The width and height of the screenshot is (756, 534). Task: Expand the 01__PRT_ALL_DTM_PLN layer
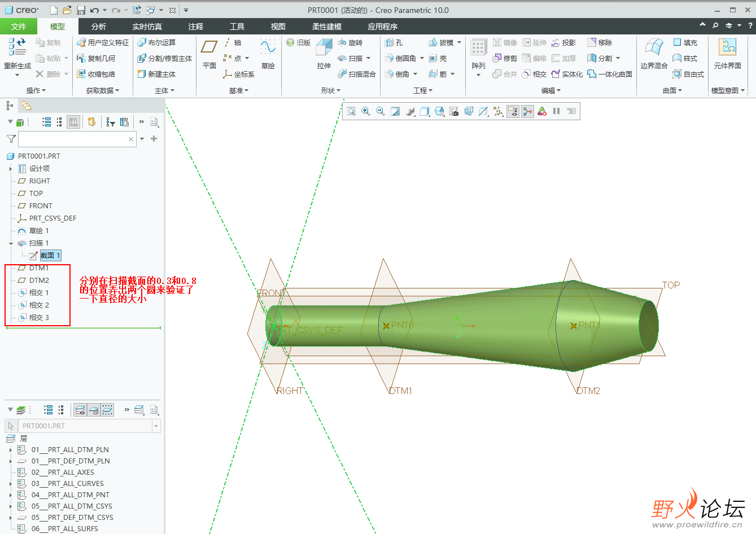[11, 450]
